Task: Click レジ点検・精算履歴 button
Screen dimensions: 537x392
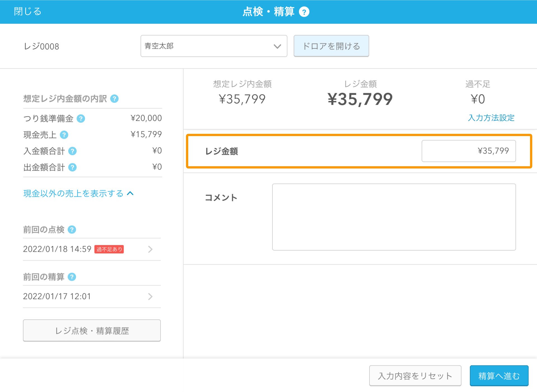Action: [92, 331]
